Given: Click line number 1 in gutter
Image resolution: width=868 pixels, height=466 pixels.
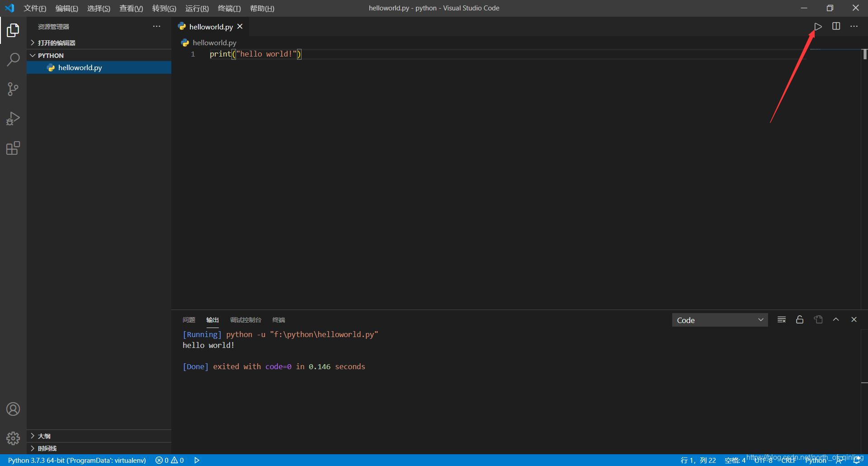Looking at the screenshot, I should tap(193, 54).
